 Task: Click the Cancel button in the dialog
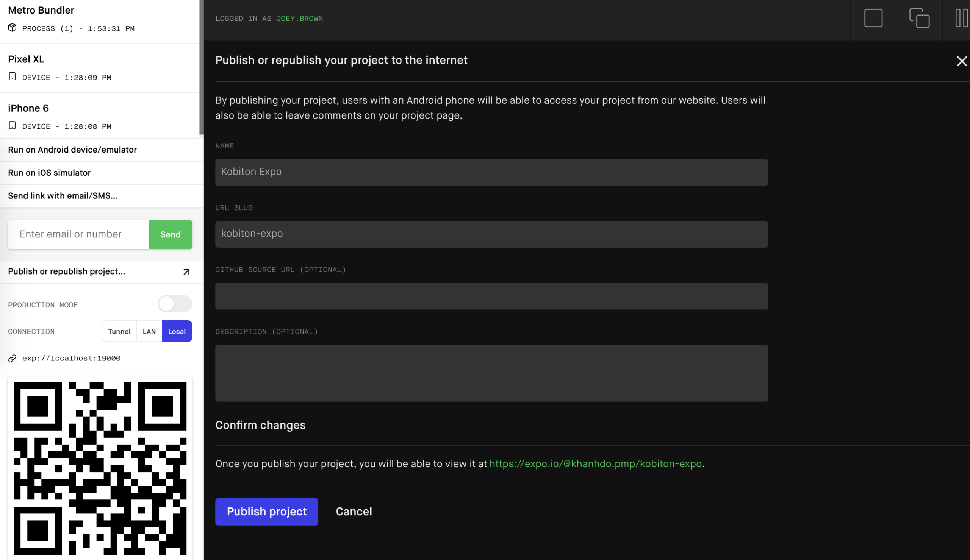coord(353,511)
